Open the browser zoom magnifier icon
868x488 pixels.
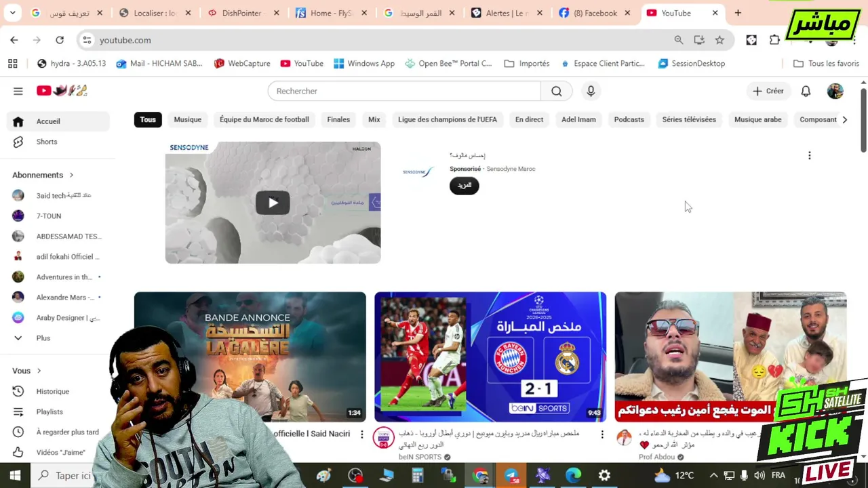click(x=679, y=40)
